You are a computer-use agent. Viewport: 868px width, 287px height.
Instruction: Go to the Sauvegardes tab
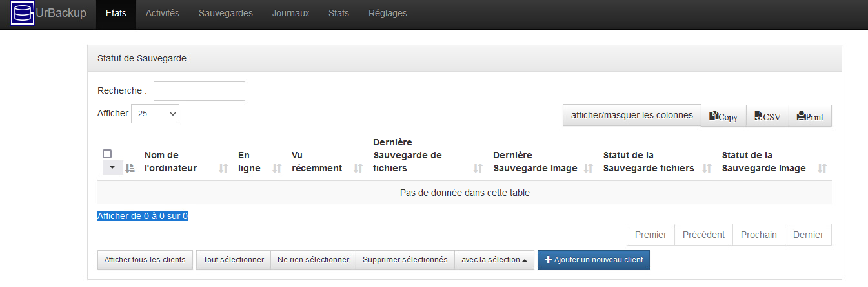pos(226,14)
